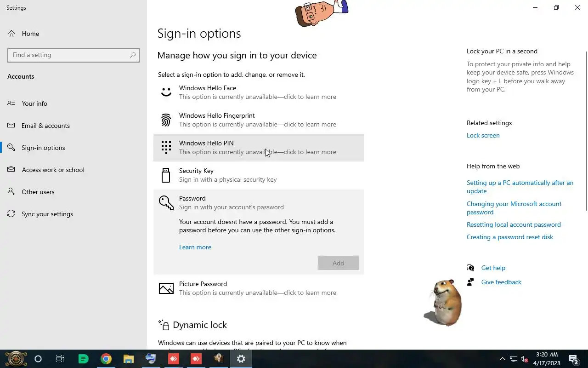588x368 pixels.
Task: Click the search magnifier in Find a setting
Action: [x=133, y=55]
